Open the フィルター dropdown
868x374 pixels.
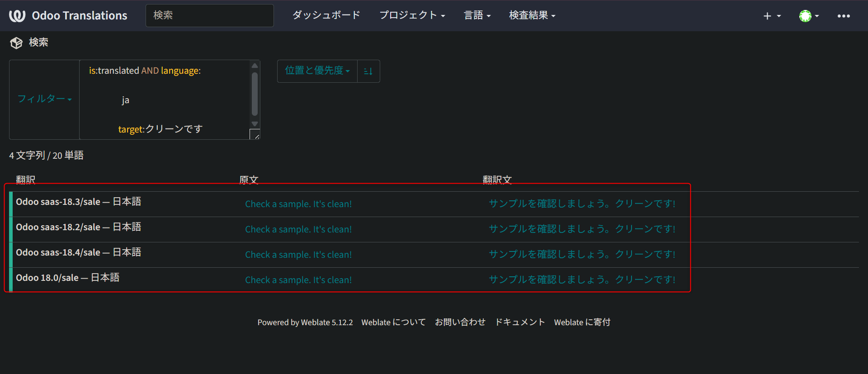coord(44,99)
